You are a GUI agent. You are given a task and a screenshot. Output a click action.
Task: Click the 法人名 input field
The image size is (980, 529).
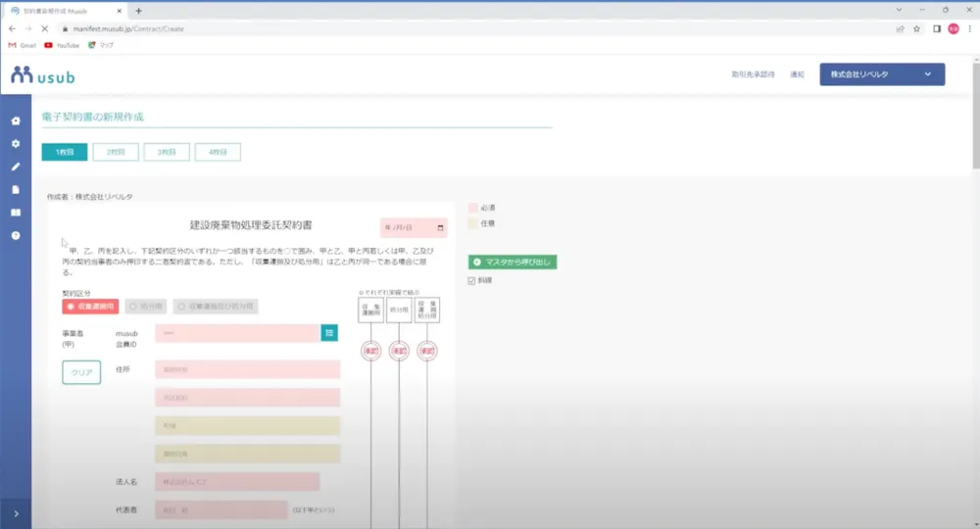pyautogui.click(x=237, y=482)
